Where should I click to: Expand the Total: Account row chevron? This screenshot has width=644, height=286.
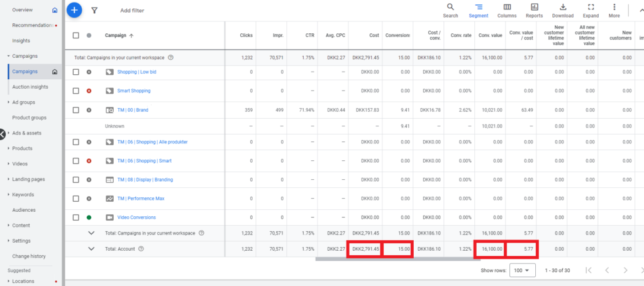click(91, 249)
